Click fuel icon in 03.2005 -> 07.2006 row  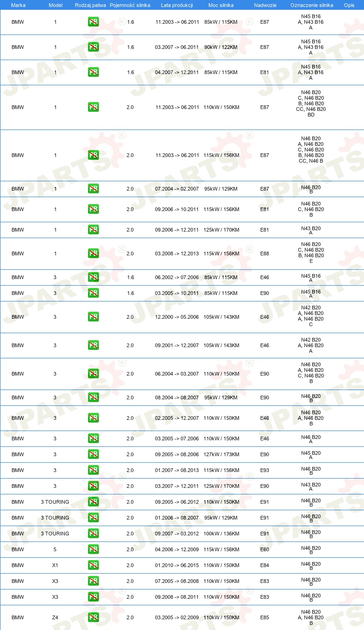tap(94, 438)
